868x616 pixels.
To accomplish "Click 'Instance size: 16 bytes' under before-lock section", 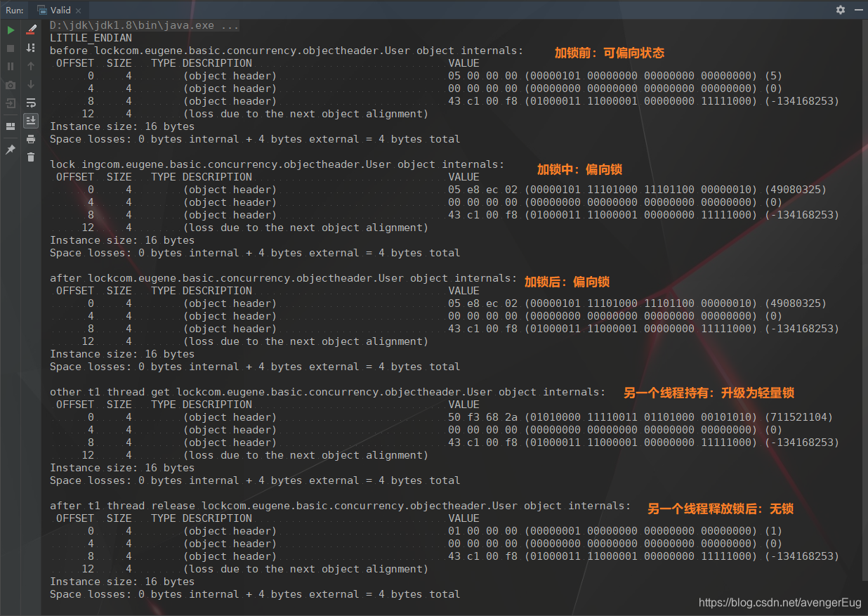I will 122,126.
